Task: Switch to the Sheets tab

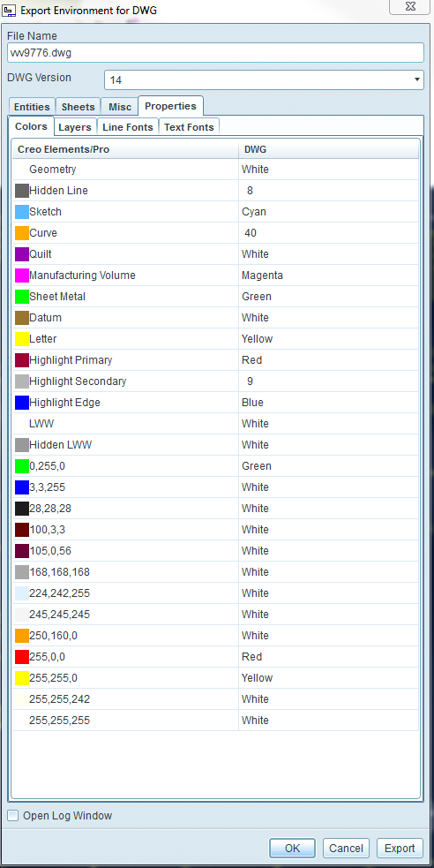Action: tap(78, 107)
